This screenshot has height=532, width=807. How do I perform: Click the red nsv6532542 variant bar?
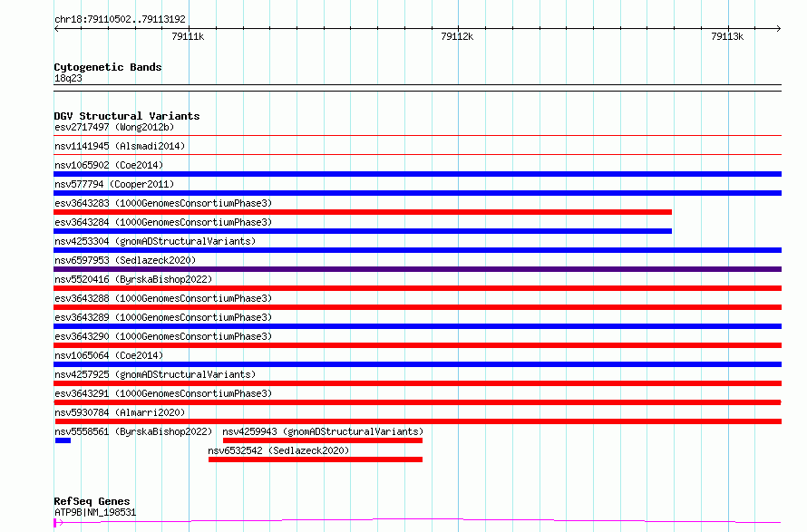[x=316, y=459]
